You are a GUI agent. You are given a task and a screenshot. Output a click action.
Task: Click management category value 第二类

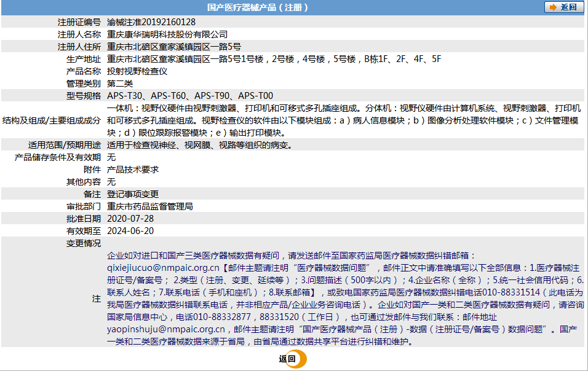119,84
